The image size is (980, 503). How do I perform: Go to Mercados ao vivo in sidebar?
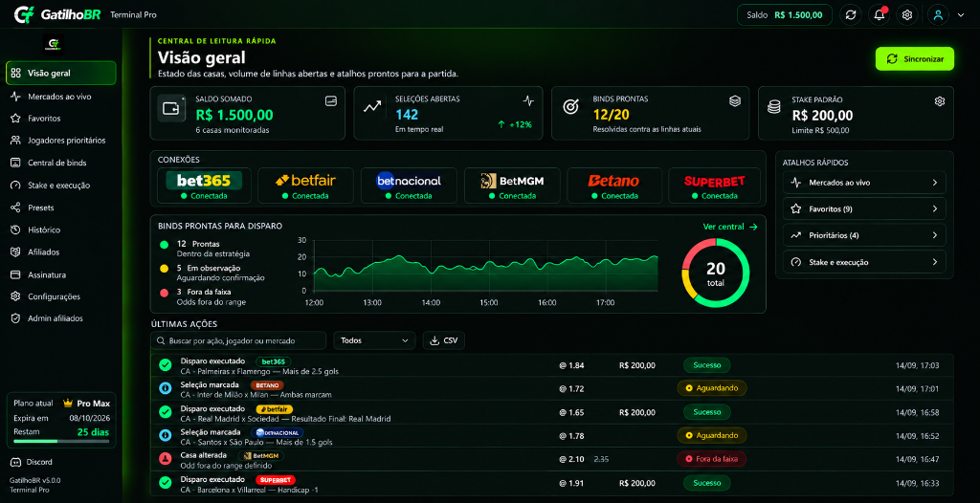click(61, 97)
